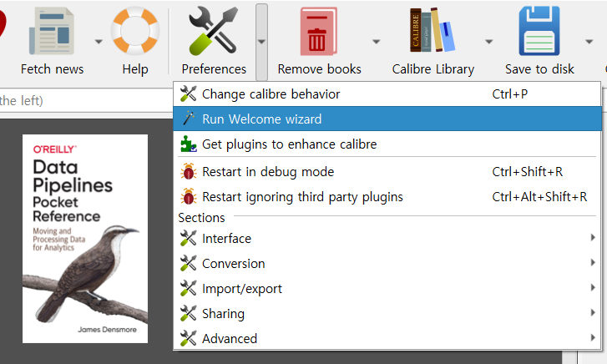Click the bug icon beside Restart ignoring third party plugins
Image resolution: width=607 pixels, height=364 pixels.
189,197
